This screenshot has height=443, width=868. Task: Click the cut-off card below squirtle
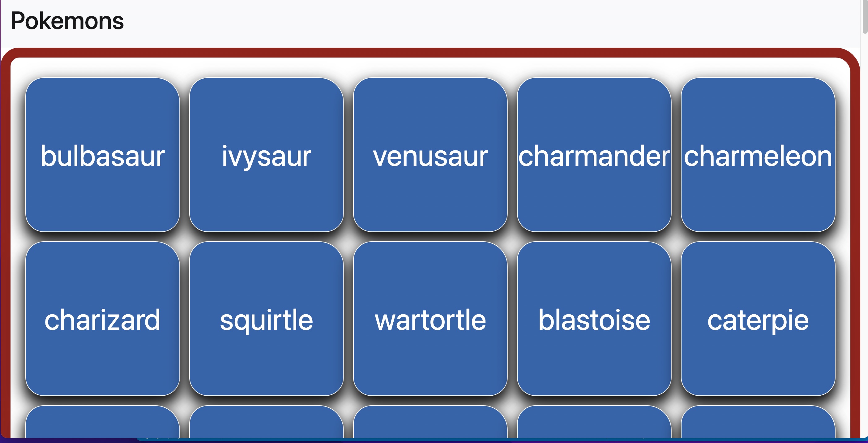coord(266,422)
